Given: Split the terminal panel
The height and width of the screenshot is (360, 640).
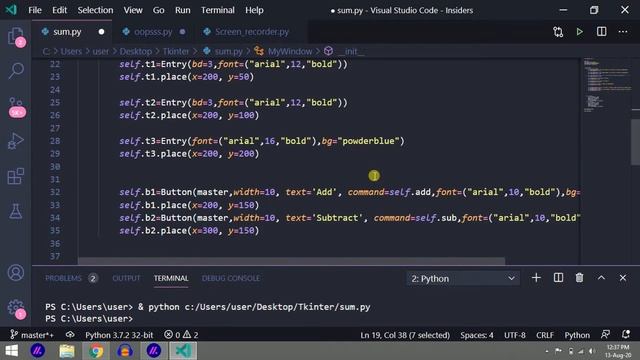Looking at the screenshot, I should (558, 278).
